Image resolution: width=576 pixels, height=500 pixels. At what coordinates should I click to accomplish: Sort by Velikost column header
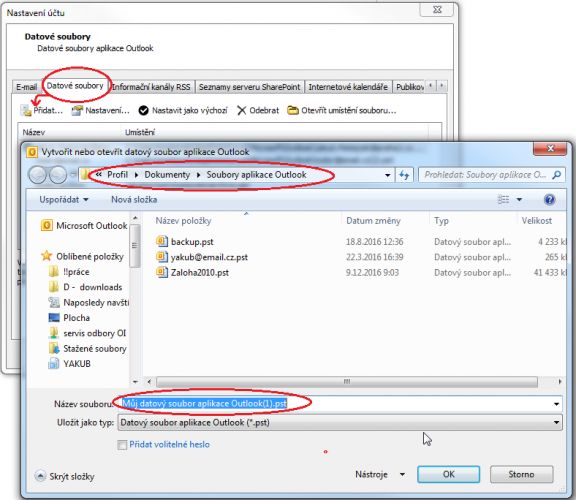tap(537, 221)
